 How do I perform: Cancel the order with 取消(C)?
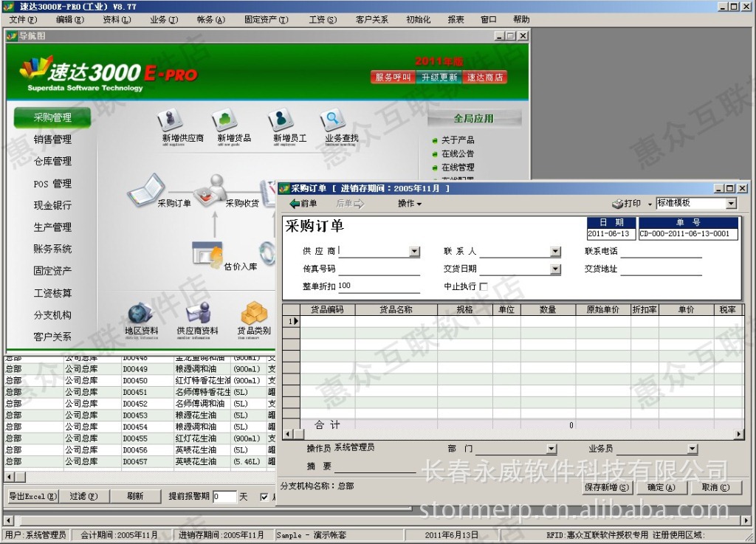[715, 488]
